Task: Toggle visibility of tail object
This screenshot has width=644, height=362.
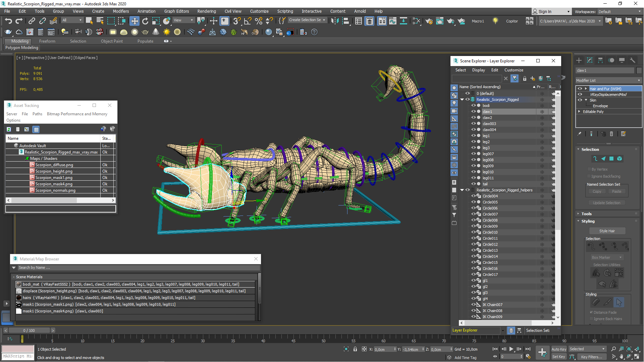Action: pyautogui.click(x=473, y=184)
